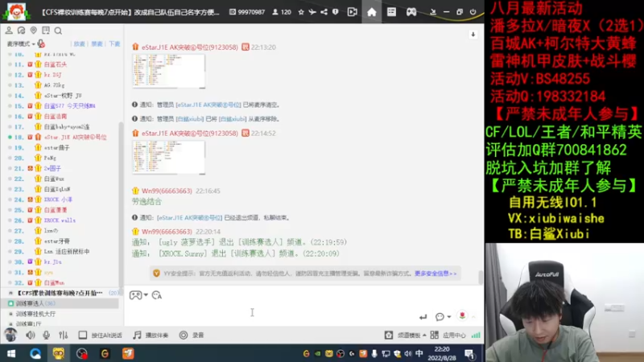Toggle the 按住Alt说话 push-to-talk button
The image size is (644, 362).
(100, 335)
